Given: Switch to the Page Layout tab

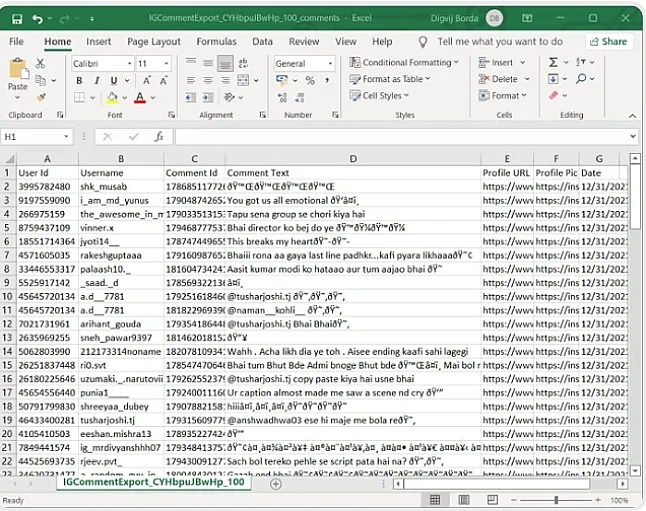Looking at the screenshot, I should [154, 42].
